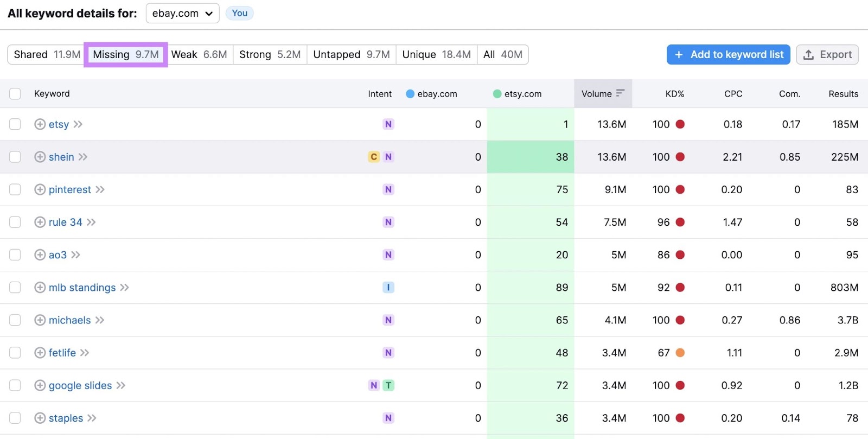
Task: Expand the staples keyword double-arrow details
Action: pyautogui.click(x=92, y=418)
